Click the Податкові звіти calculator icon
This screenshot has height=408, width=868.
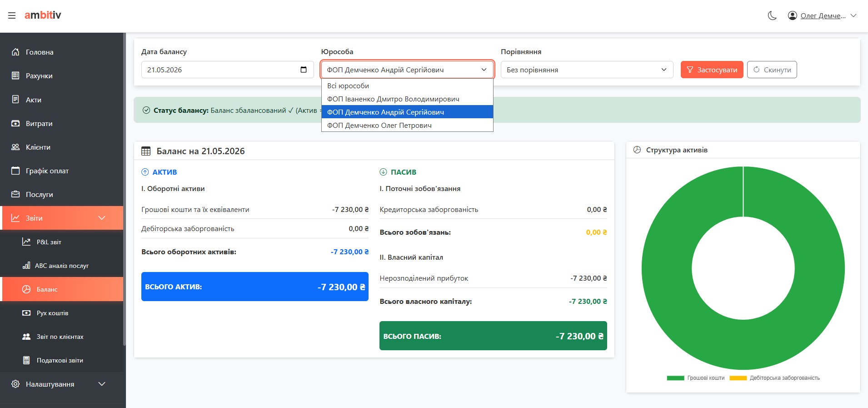click(26, 360)
